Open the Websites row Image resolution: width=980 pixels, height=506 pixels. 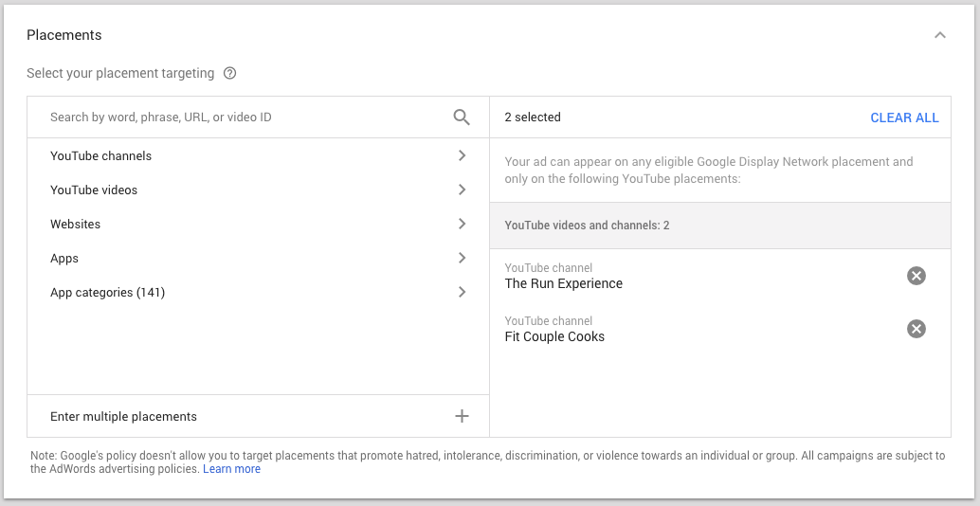(x=258, y=224)
